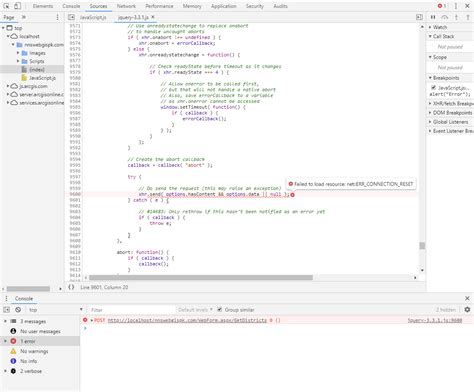Click the red error count badge

pos(442,6)
